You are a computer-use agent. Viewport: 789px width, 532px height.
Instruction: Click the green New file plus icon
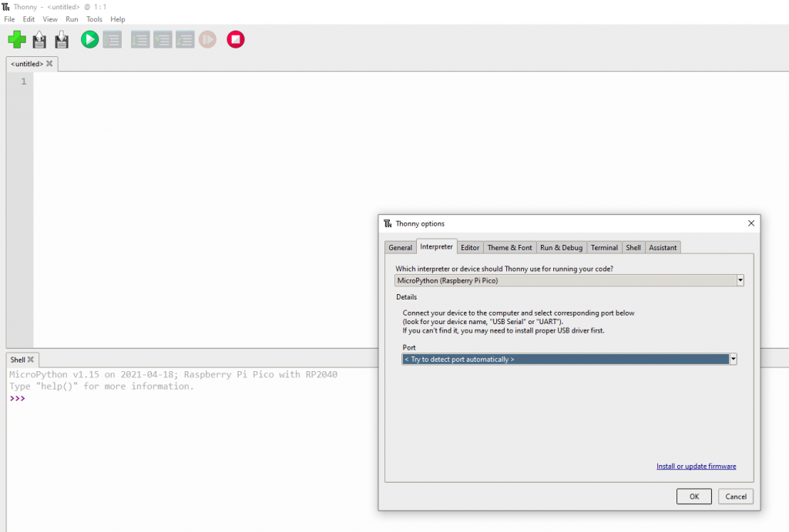17,39
